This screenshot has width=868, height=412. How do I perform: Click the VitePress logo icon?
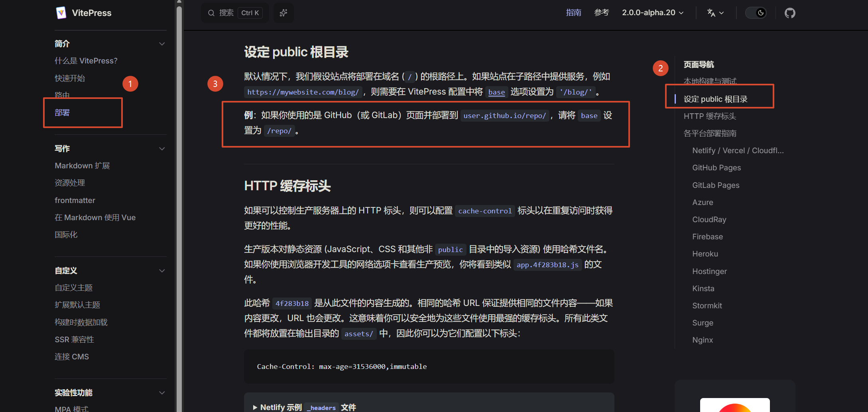coord(61,13)
